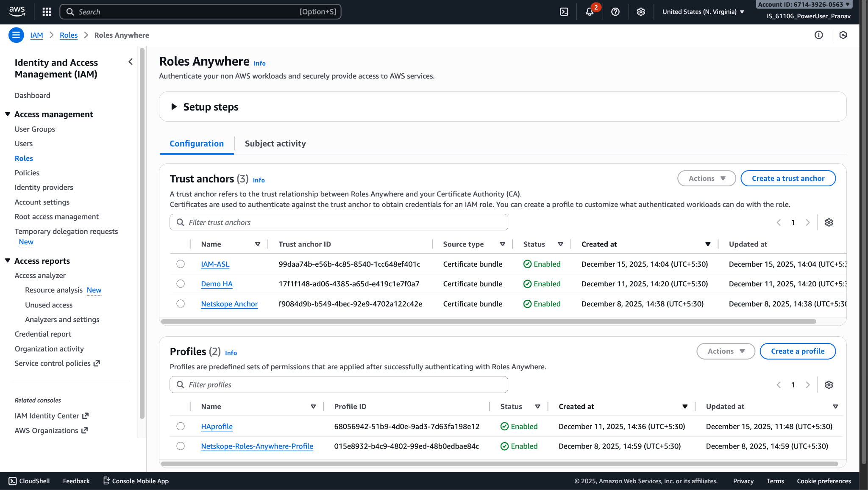This screenshot has height=490, width=868.
Task: Go to IAM breadcrumb link
Action: (x=37, y=35)
